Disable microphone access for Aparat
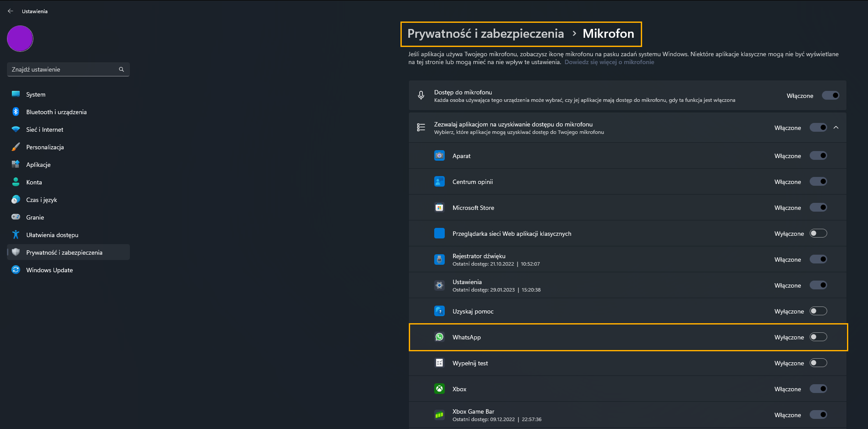The width and height of the screenshot is (868, 429). [818, 155]
